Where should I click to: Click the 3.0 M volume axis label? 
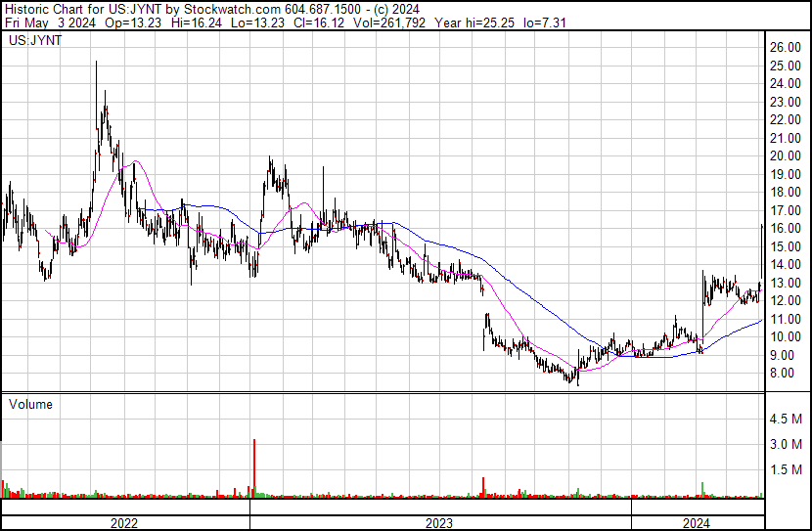(x=786, y=444)
